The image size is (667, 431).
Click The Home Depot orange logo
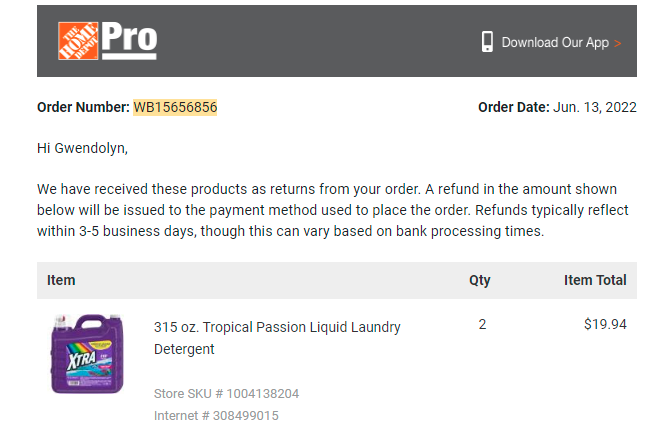click(78, 41)
